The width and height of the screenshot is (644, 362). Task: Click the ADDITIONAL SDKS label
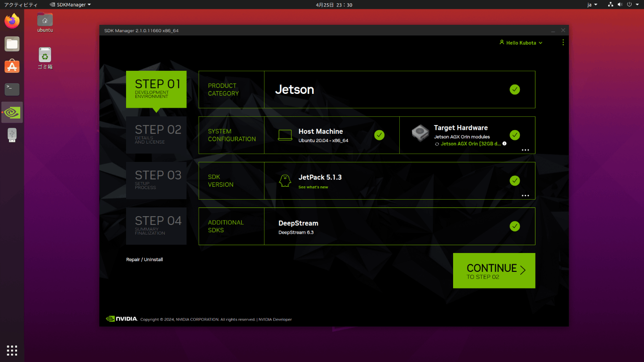(226, 226)
